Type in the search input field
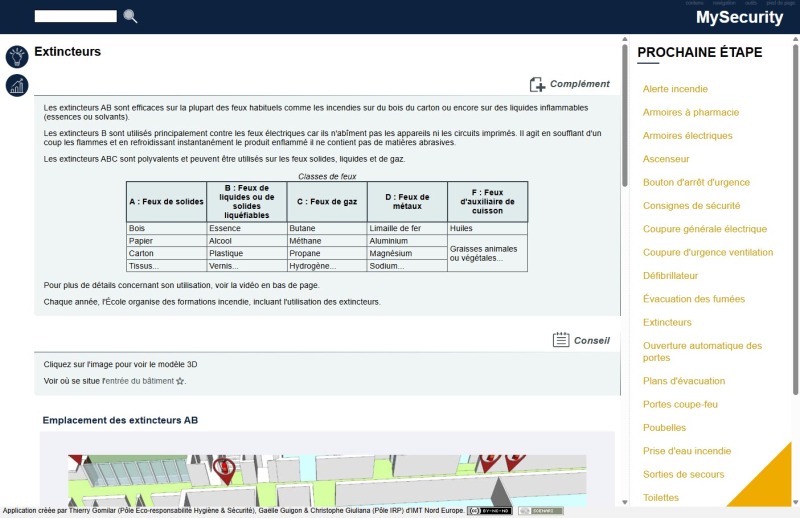Image resolution: width=800 pixels, height=518 pixels. click(75, 16)
